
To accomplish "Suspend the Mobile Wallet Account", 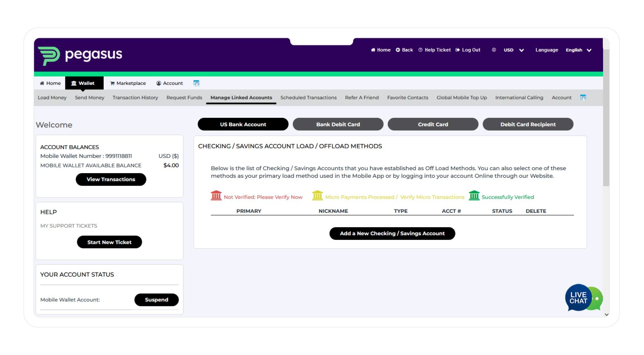I will [156, 300].
